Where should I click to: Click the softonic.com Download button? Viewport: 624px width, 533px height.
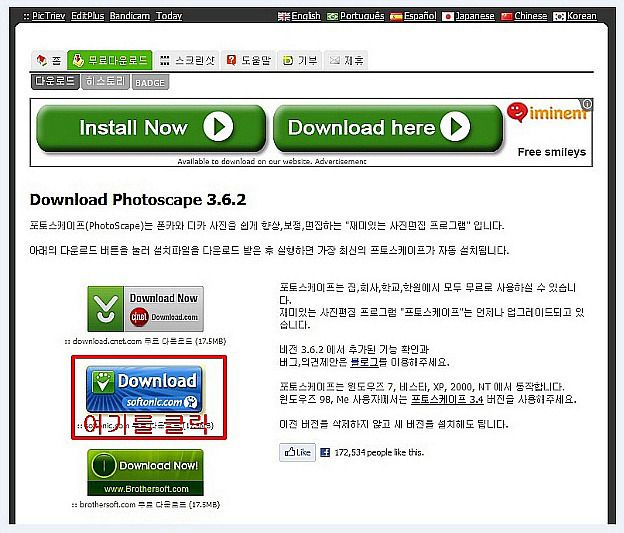pyautogui.click(x=144, y=389)
